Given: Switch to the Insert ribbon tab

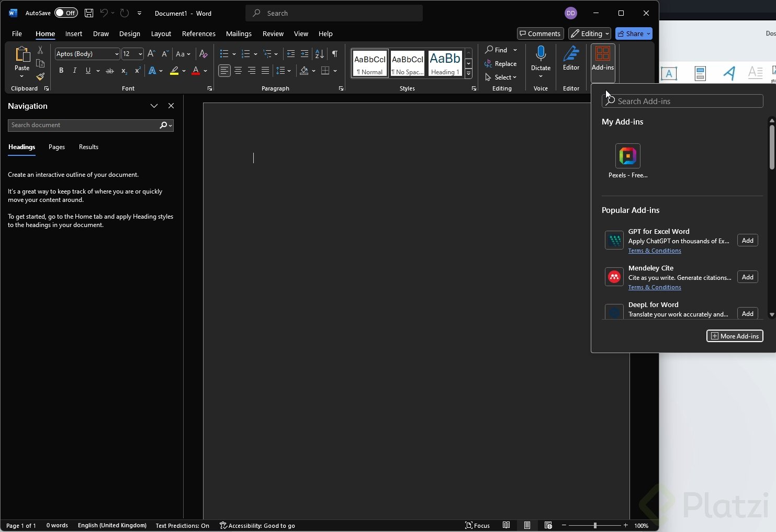Looking at the screenshot, I should 73,33.
